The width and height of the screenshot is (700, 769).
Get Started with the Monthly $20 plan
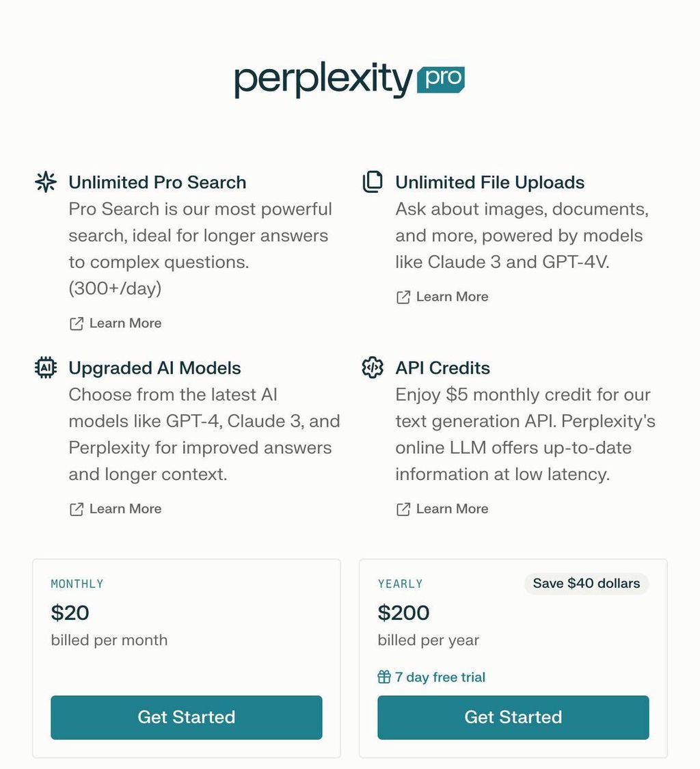pos(187,717)
